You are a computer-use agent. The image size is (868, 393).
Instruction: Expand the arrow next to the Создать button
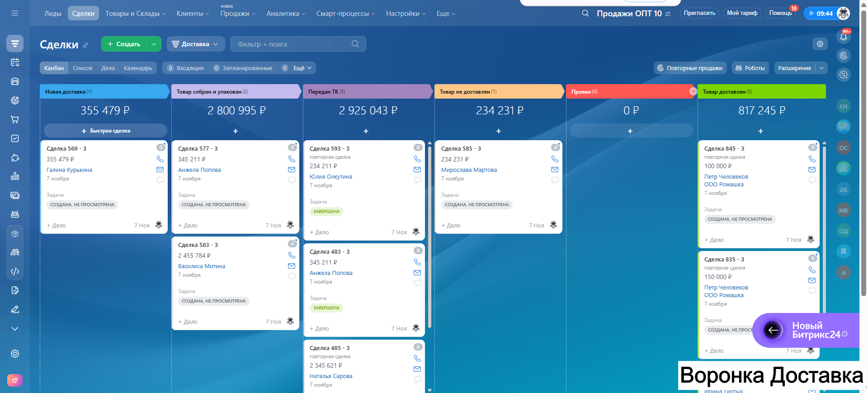coord(154,44)
